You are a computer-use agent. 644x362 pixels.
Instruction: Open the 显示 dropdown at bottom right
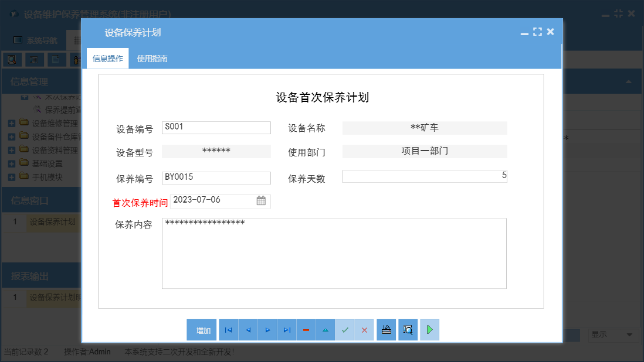(x=613, y=335)
